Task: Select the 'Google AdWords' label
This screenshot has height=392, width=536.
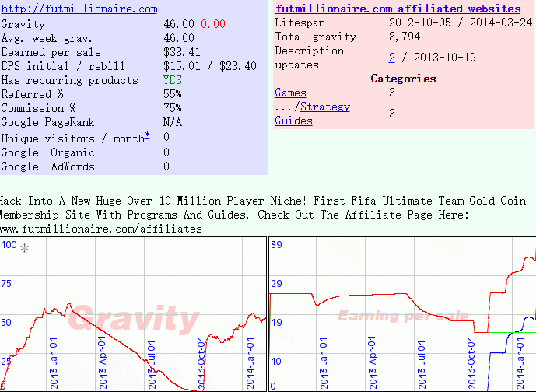Action: [48, 166]
